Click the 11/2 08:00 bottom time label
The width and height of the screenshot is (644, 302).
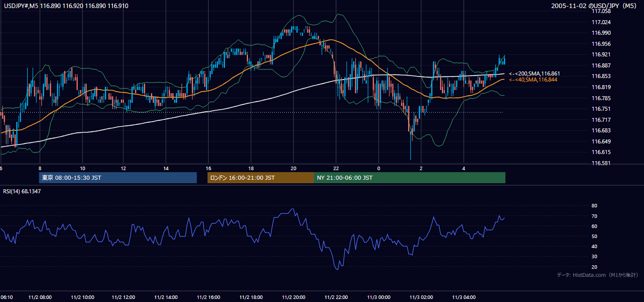[40, 297]
